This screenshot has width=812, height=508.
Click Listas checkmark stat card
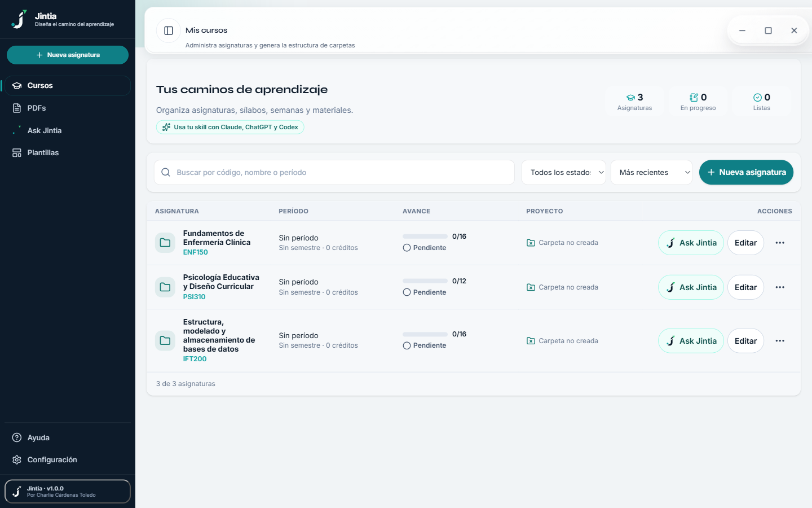pyautogui.click(x=762, y=102)
